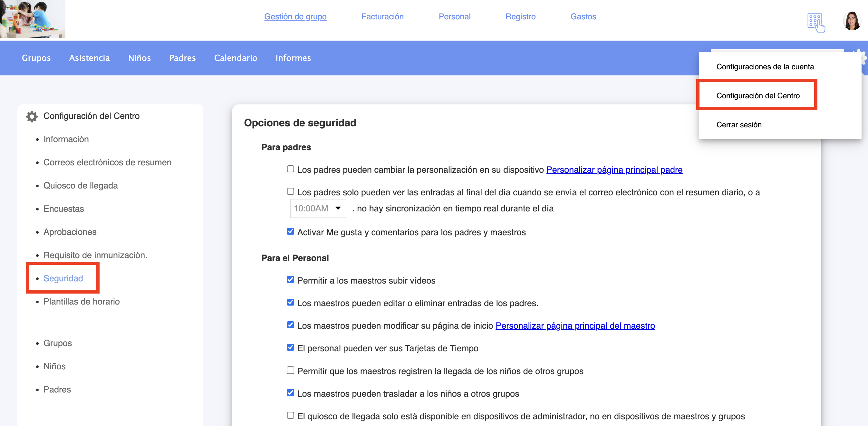Disable Permitir a los maestros subir vídeos
The height and width of the screenshot is (426, 868).
pos(290,280)
